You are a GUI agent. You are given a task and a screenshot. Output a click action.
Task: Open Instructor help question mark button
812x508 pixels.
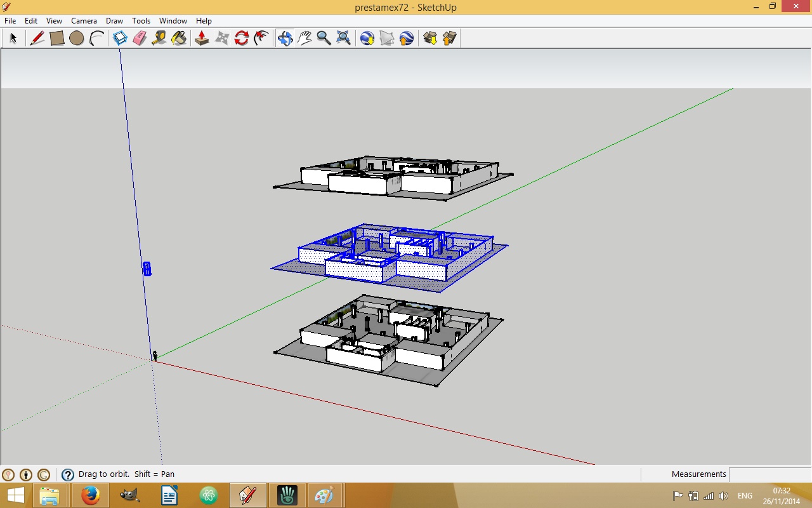[68, 474]
